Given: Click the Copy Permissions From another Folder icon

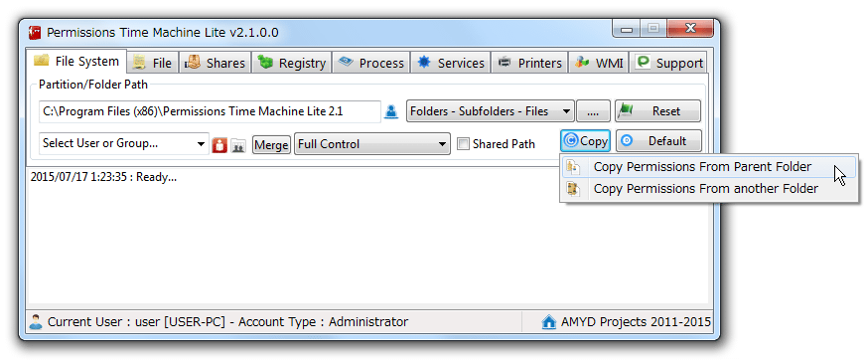Looking at the screenshot, I should pos(573,189).
